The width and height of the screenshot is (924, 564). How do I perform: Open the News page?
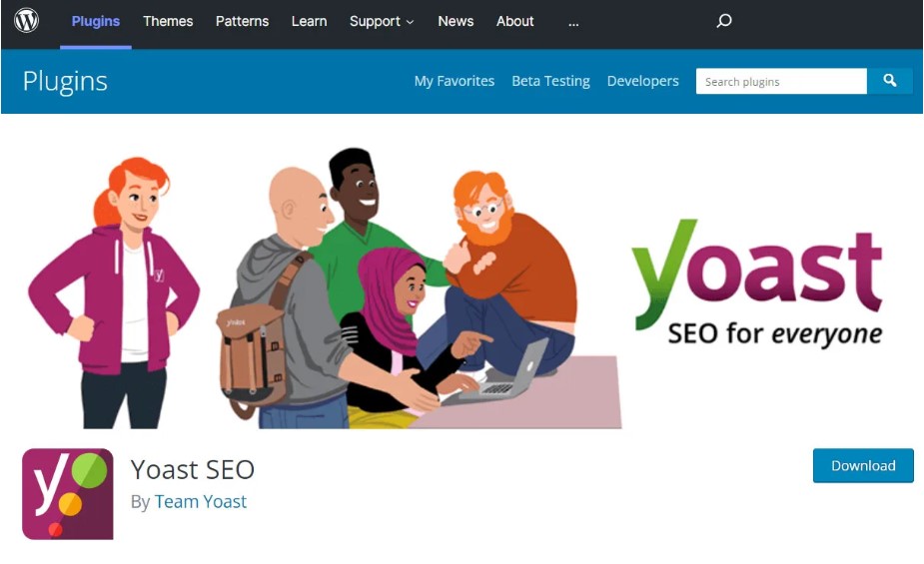point(456,21)
